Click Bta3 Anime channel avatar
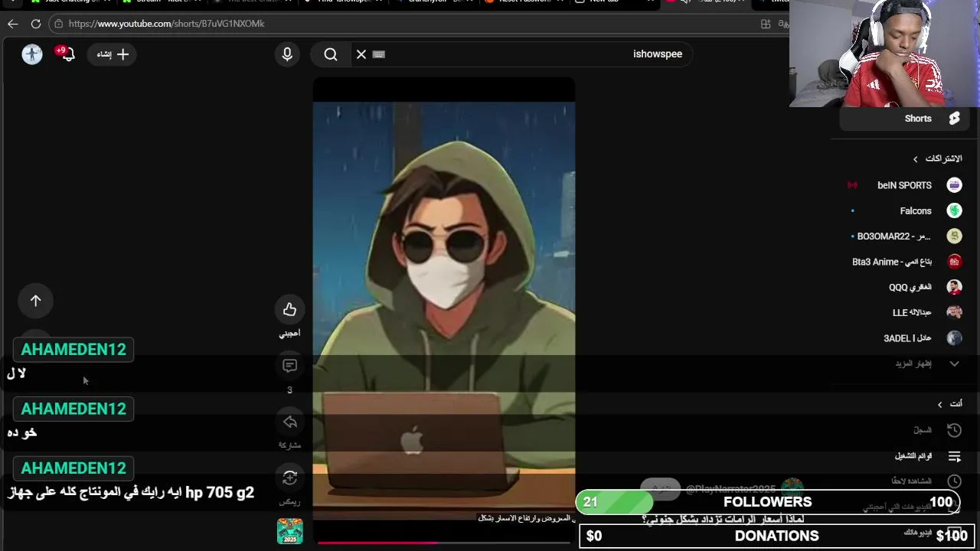The image size is (980, 551). 954,262
